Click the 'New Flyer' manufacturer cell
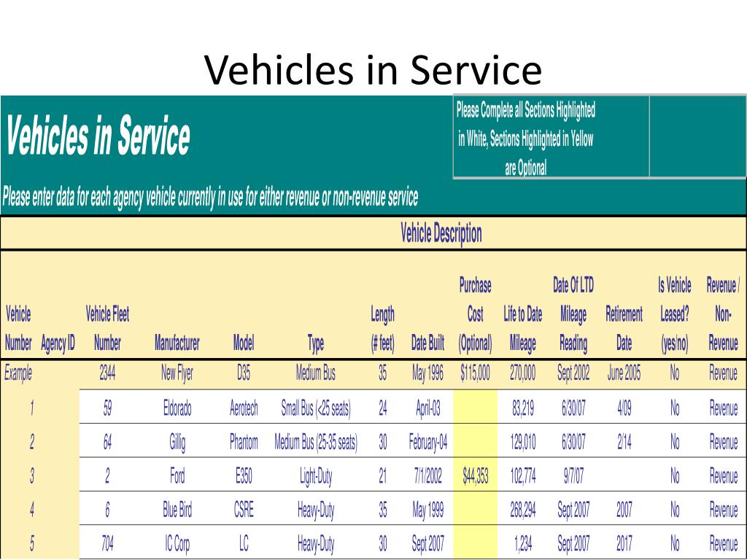Screen dimensions: 747x560 [x=177, y=373]
